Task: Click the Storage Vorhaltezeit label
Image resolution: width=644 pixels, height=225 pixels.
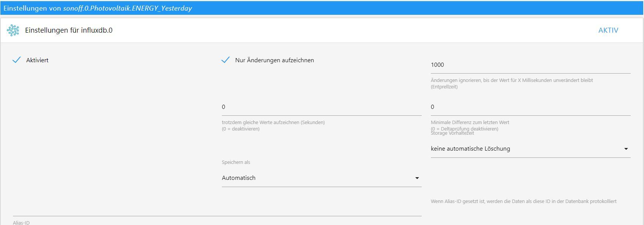Action: coord(453,133)
